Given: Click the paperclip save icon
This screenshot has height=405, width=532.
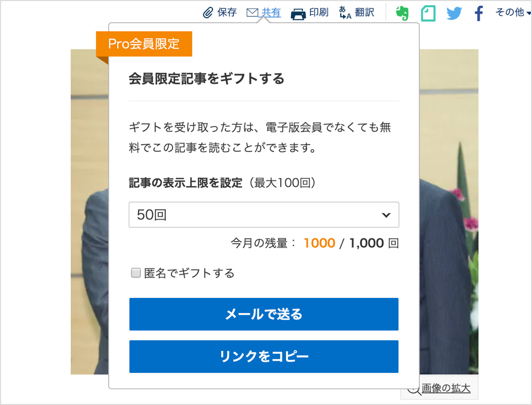Looking at the screenshot, I should point(207,13).
